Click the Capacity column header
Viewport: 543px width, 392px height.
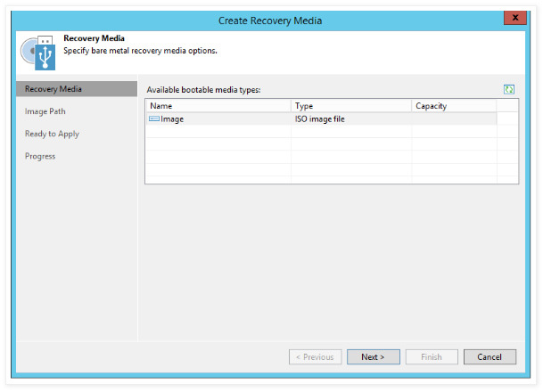pyautogui.click(x=453, y=106)
